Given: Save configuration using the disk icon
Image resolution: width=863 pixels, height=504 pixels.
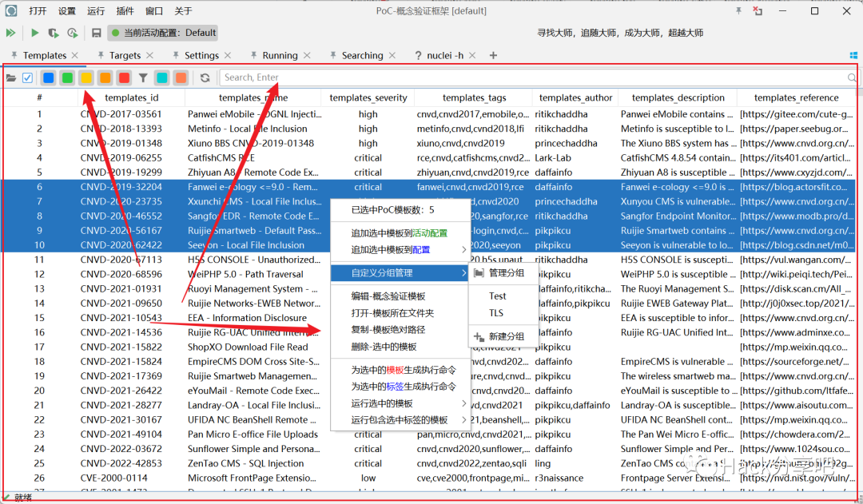Looking at the screenshot, I should coord(97,34).
